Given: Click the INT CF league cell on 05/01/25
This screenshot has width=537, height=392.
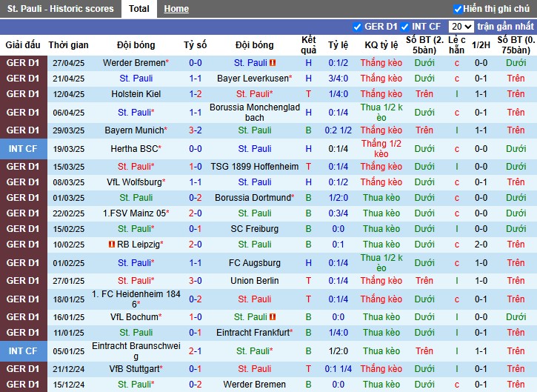Looking at the screenshot, I should 23,351.
